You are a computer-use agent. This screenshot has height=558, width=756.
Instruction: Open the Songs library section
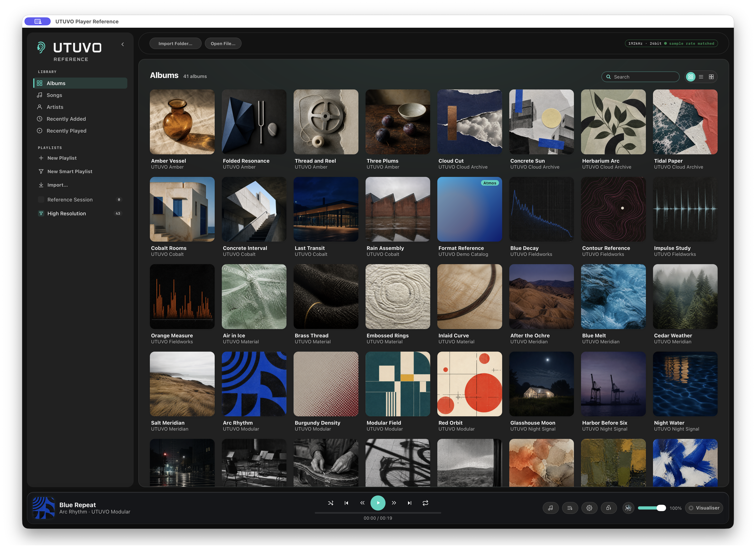coord(80,95)
